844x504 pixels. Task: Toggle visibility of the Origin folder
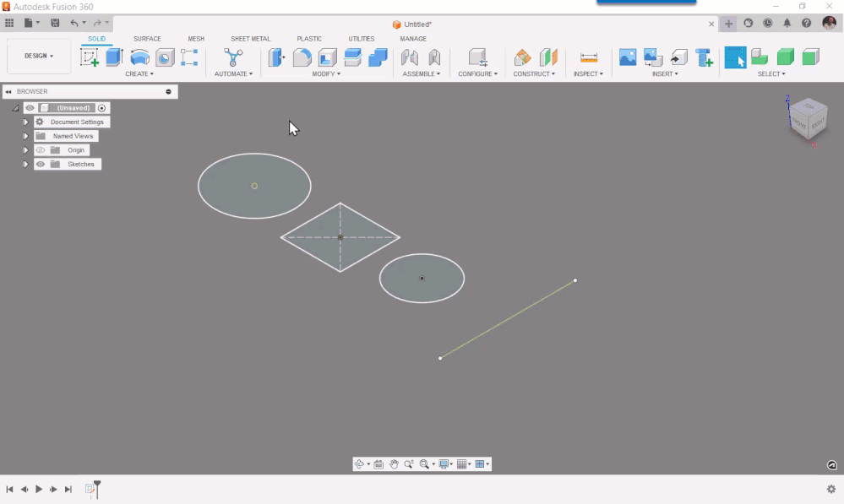click(x=41, y=150)
